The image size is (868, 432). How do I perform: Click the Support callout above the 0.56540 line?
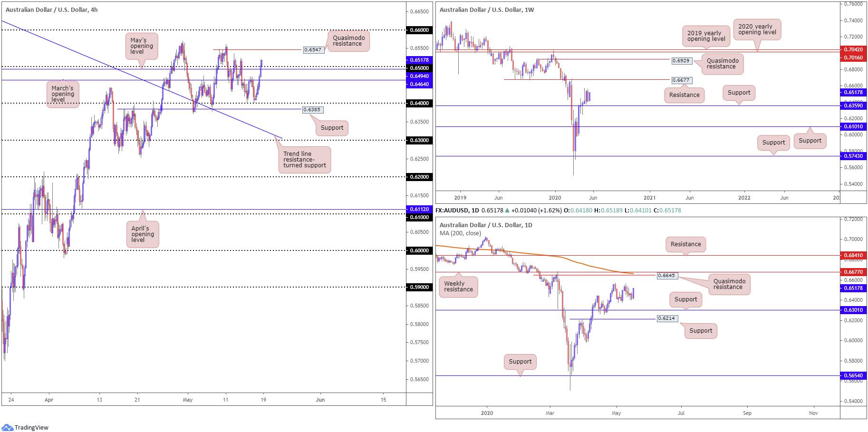[x=520, y=362]
